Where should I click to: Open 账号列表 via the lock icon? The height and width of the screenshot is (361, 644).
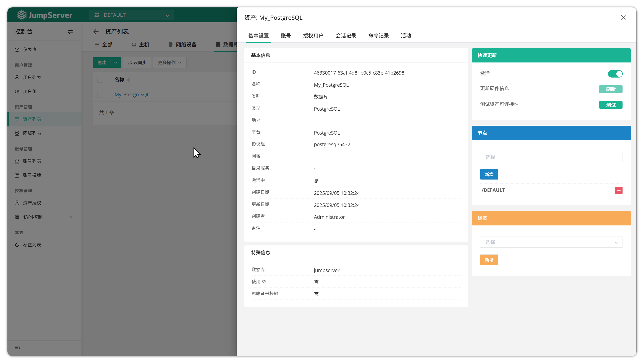pos(17,161)
